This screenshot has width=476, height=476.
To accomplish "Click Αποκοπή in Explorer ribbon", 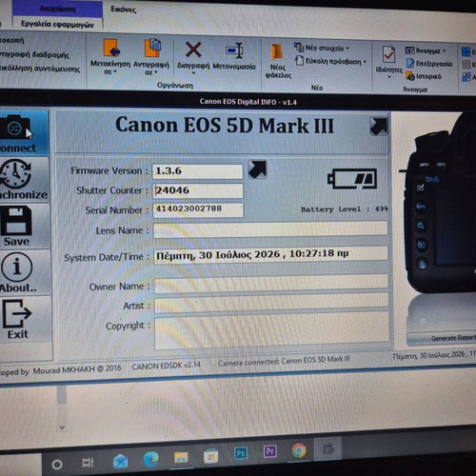I will 11,40.
